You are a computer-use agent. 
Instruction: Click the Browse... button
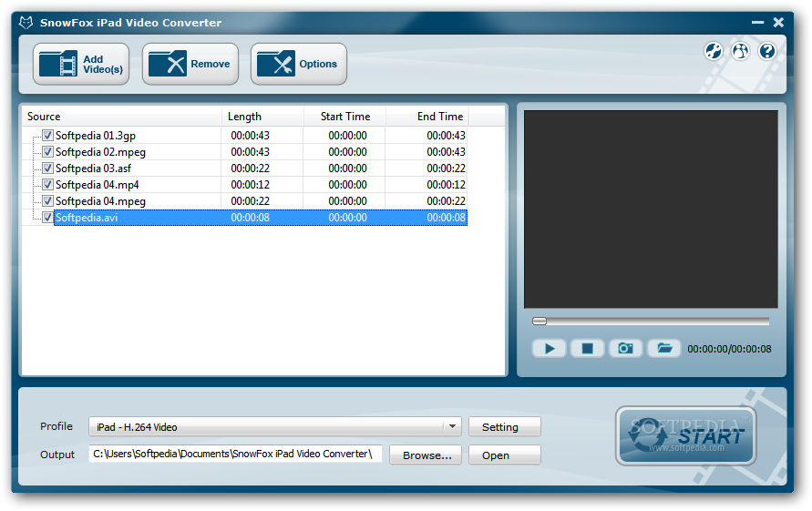(x=426, y=455)
